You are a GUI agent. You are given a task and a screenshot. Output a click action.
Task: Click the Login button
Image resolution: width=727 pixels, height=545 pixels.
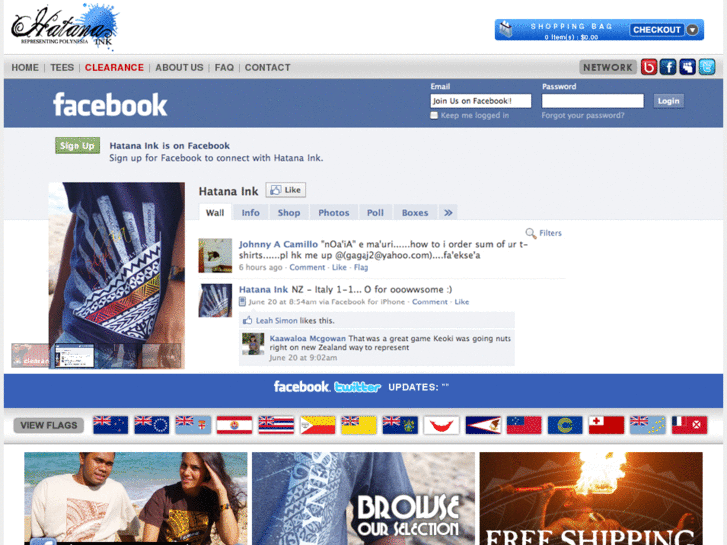click(x=668, y=101)
